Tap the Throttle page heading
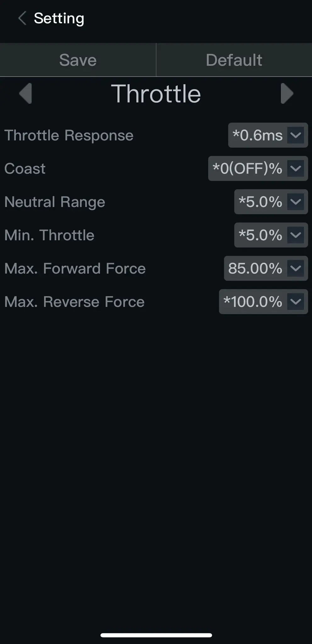 tap(156, 94)
